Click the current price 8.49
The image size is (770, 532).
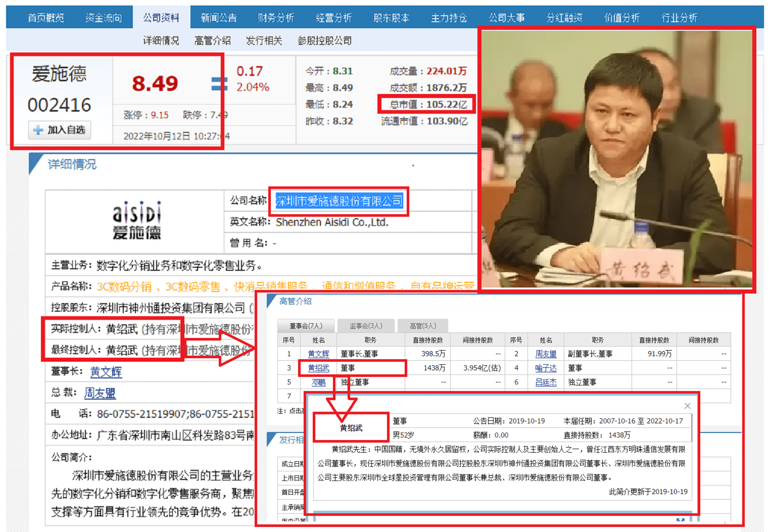[x=155, y=83]
